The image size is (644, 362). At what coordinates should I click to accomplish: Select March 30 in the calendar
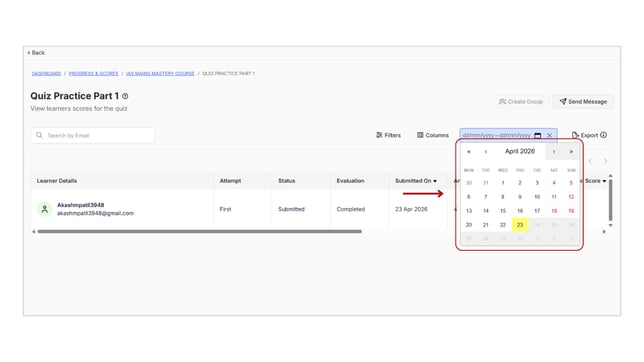tap(469, 183)
